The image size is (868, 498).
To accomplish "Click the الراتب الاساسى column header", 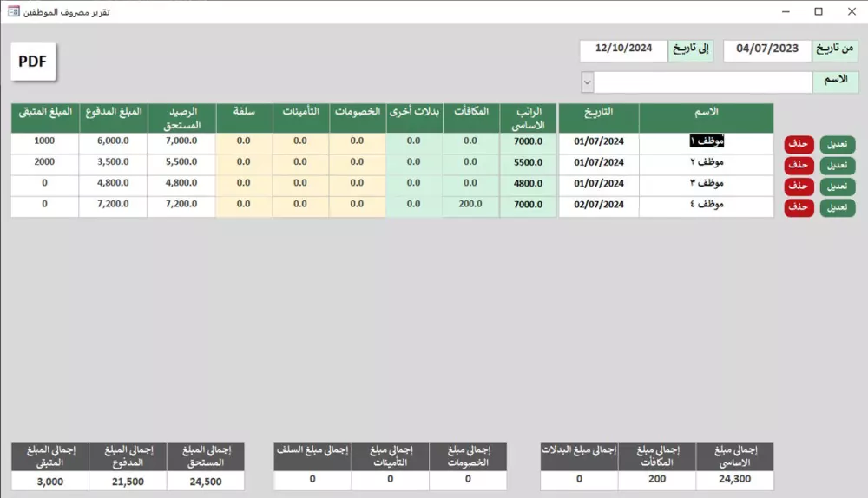I will click(x=528, y=118).
